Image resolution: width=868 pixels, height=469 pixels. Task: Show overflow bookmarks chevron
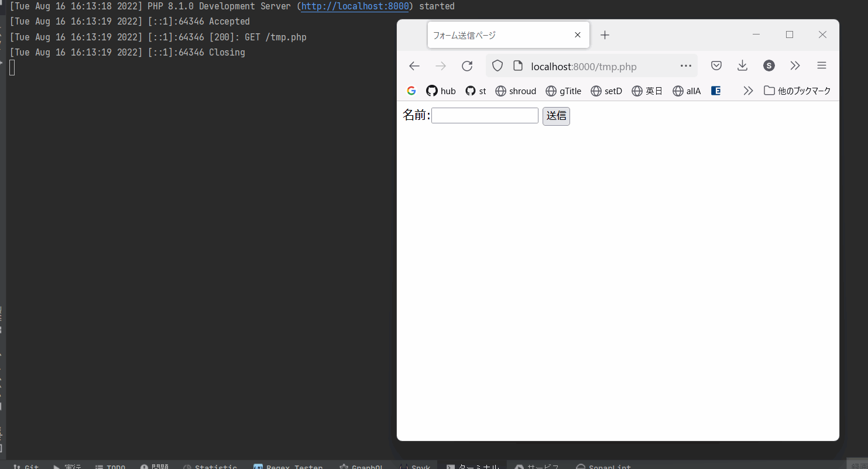tap(747, 91)
